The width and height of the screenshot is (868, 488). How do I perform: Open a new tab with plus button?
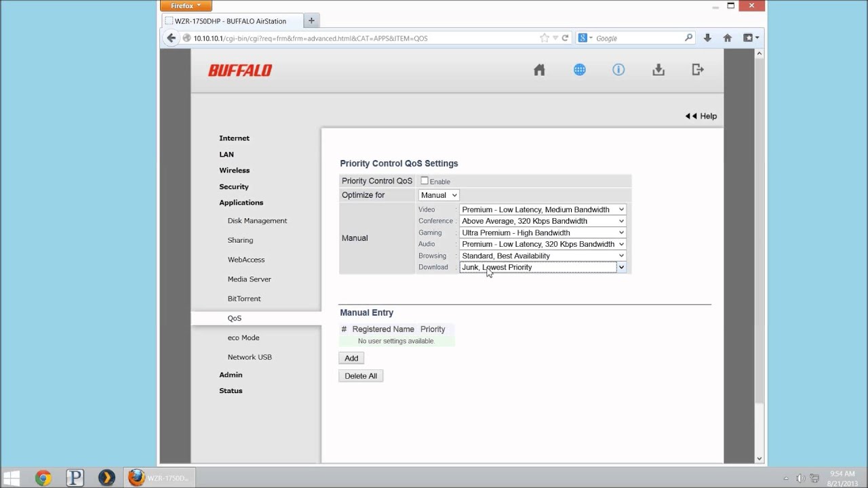311,20
